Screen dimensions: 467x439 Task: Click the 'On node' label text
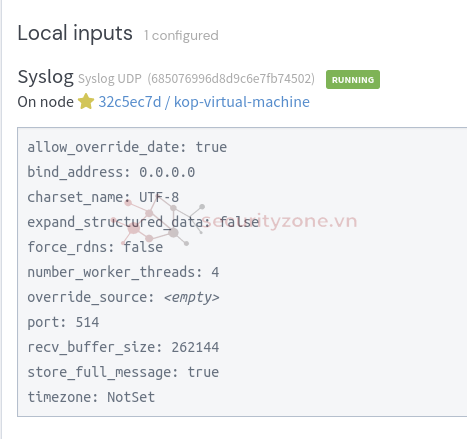(46, 102)
